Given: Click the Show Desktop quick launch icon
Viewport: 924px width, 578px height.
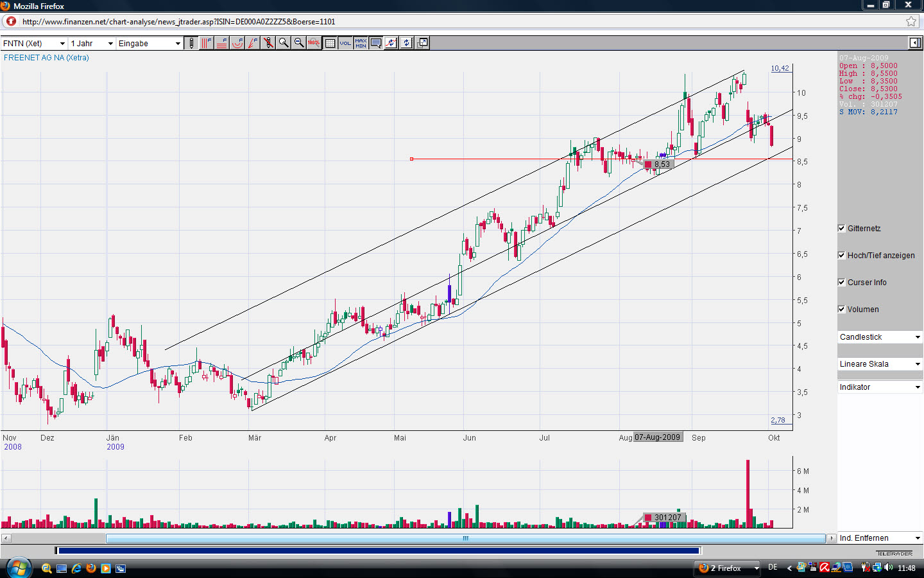Looking at the screenshot, I should (62, 568).
